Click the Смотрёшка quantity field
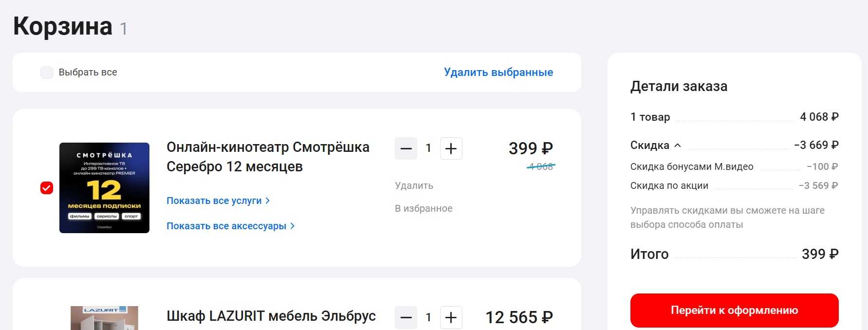 428,148
